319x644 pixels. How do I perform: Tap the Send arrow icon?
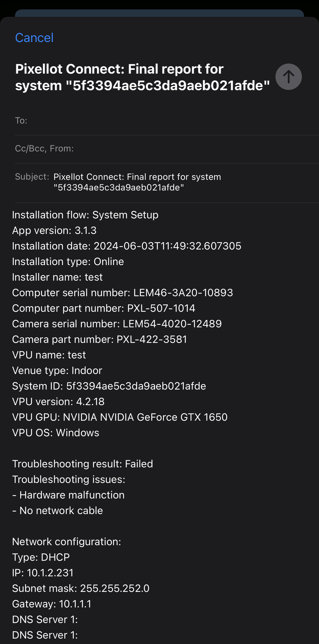pyautogui.click(x=288, y=77)
